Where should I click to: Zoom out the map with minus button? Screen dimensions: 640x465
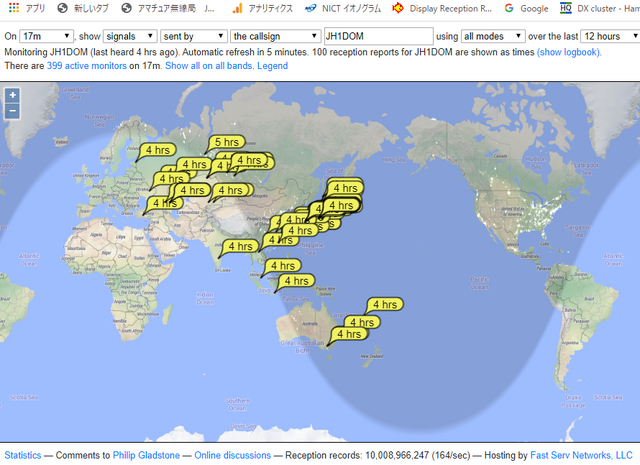[x=13, y=111]
